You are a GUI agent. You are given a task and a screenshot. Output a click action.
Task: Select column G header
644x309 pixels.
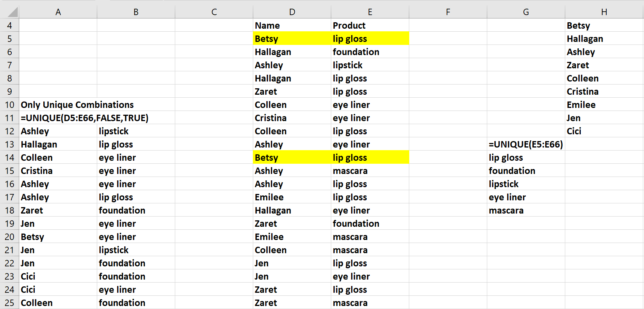pos(526,12)
